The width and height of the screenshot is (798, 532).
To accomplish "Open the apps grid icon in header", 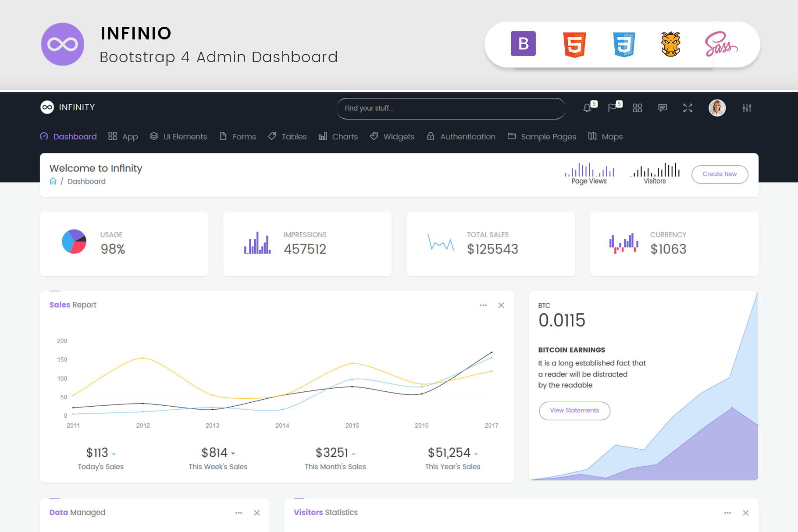I will [638, 108].
